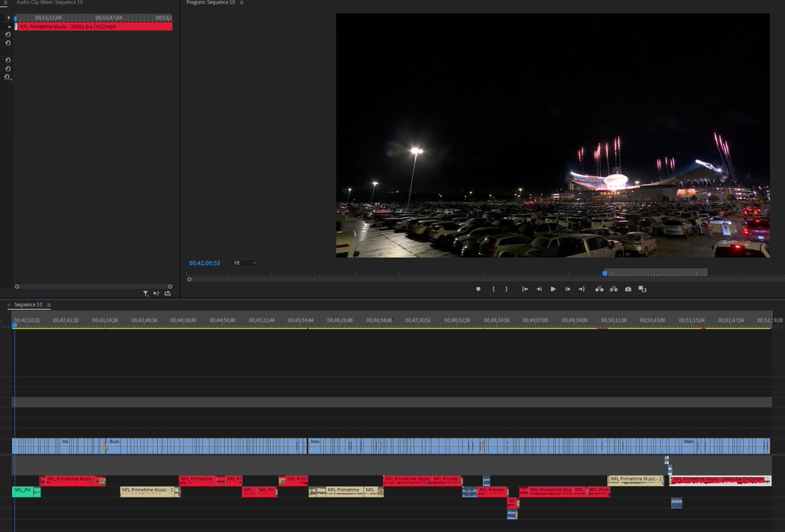Click the Mah marker on video track
The height and width of the screenshot is (532, 785).
(688, 442)
